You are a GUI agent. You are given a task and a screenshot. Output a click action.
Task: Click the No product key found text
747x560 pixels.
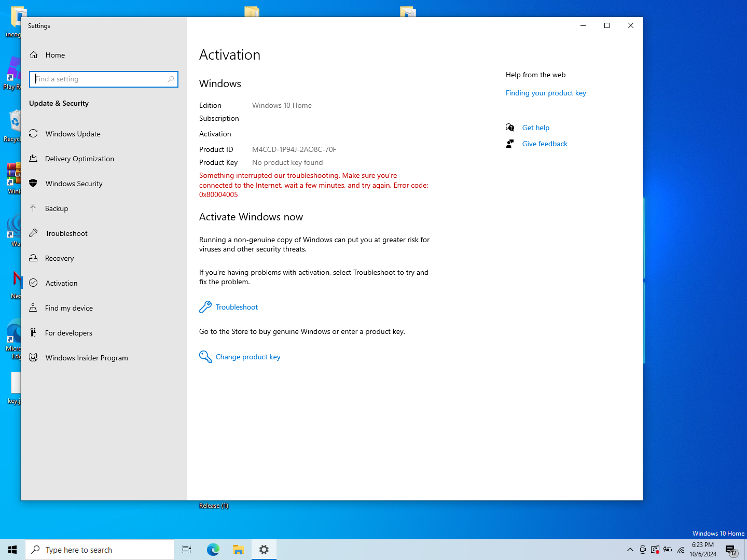tap(287, 162)
